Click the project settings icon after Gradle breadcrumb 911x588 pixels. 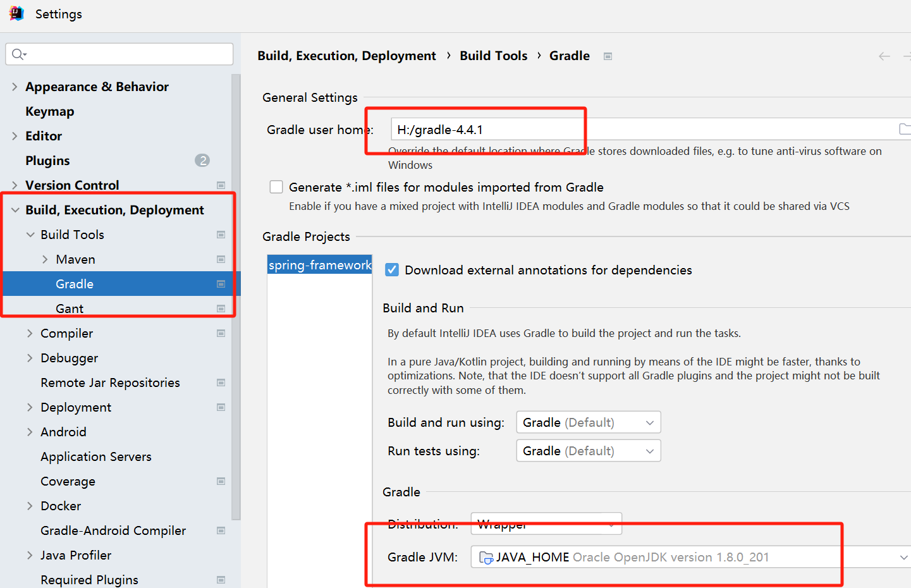[x=608, y=56]
